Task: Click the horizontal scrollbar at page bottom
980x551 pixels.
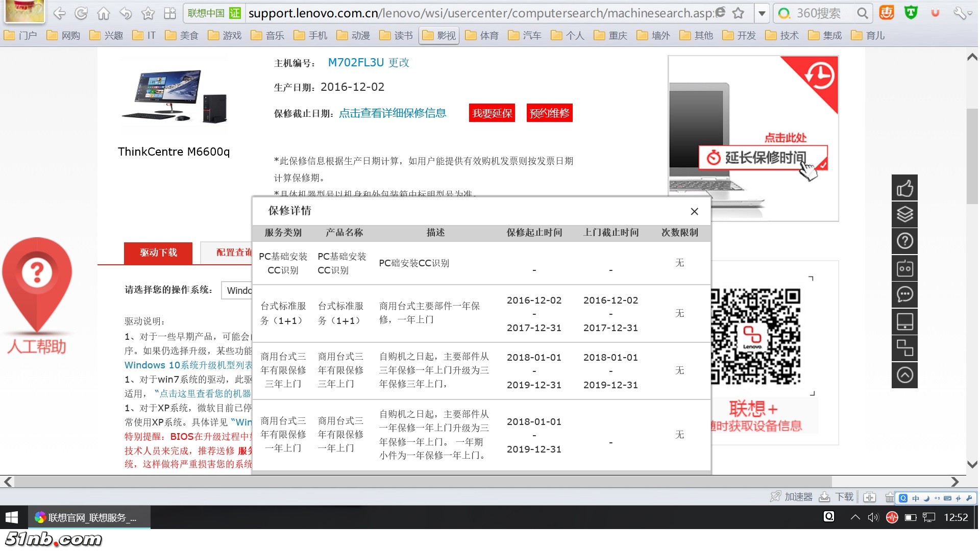Action: 423,482
